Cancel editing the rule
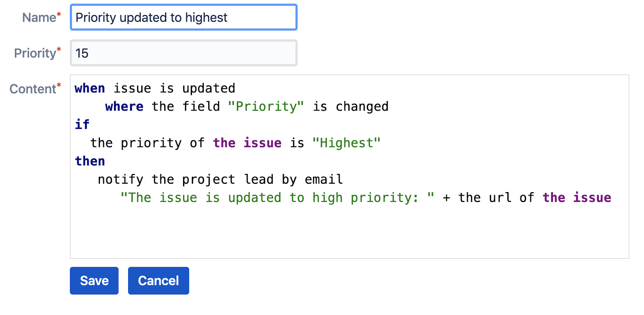The width and height of the screenshot is (644, 315). click(159, 281)
